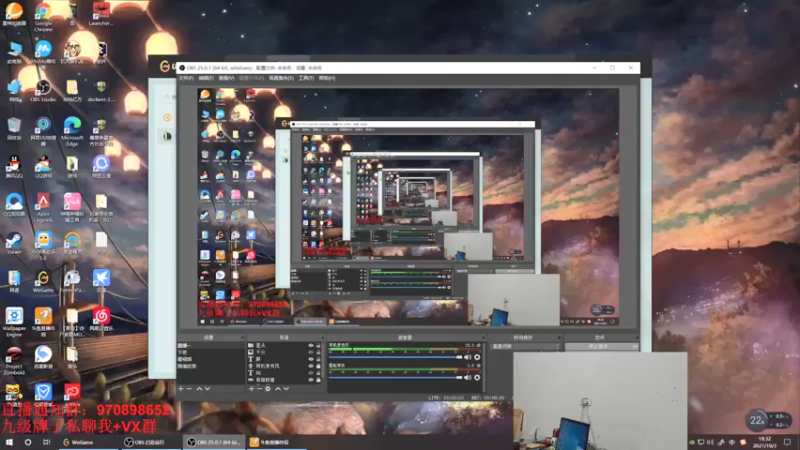The width and height of the screenshot is (800, 450).
Task: Adjust first mixer channel volume slider
Action: click(x=395, y=357)
